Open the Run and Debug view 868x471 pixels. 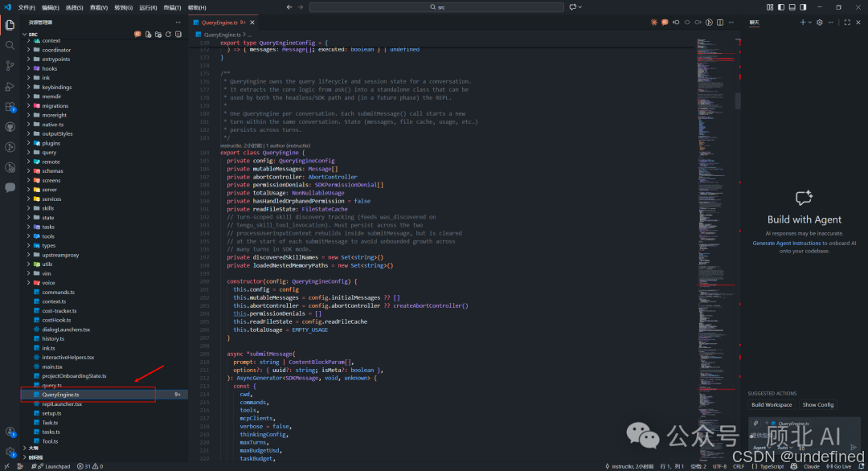tap(10, 86)
